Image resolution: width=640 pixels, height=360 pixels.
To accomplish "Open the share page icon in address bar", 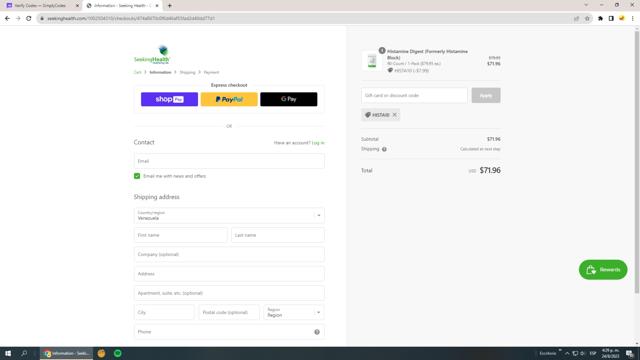I will (576, 18).
